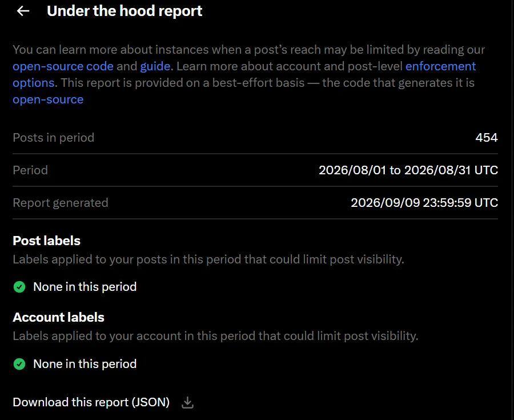Follow the "enforcement options" link
Screen dimensions: 514x420
click(440, 66)
